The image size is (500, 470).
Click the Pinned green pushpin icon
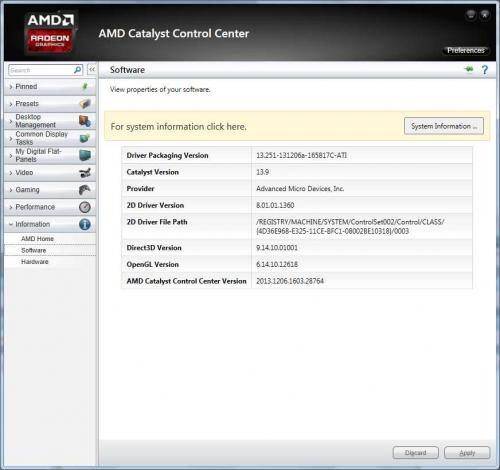tap(85, 87)
